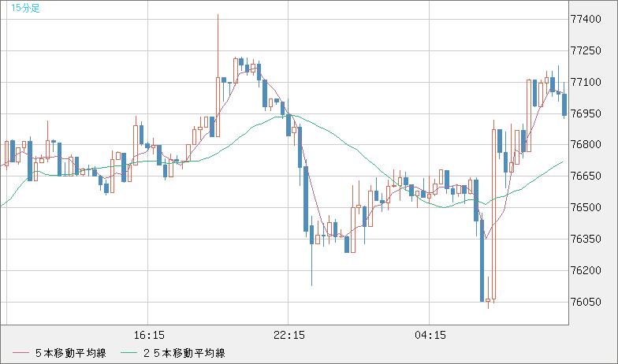
Task: Click the 76350 price axis label
Action: point(586,240)
